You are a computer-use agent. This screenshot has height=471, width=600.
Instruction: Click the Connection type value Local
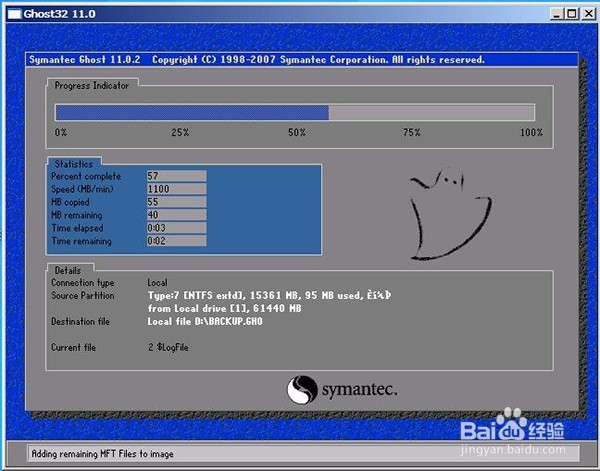coord(158,282)
